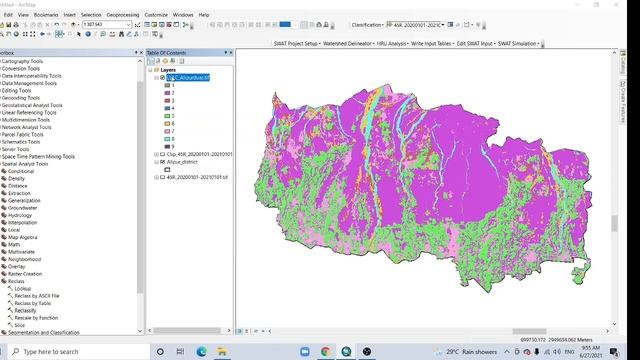Viewport: 640px width, 360px height.
Task: Click the Print icon in standard toolbar
Action: [x=16, y=25]
